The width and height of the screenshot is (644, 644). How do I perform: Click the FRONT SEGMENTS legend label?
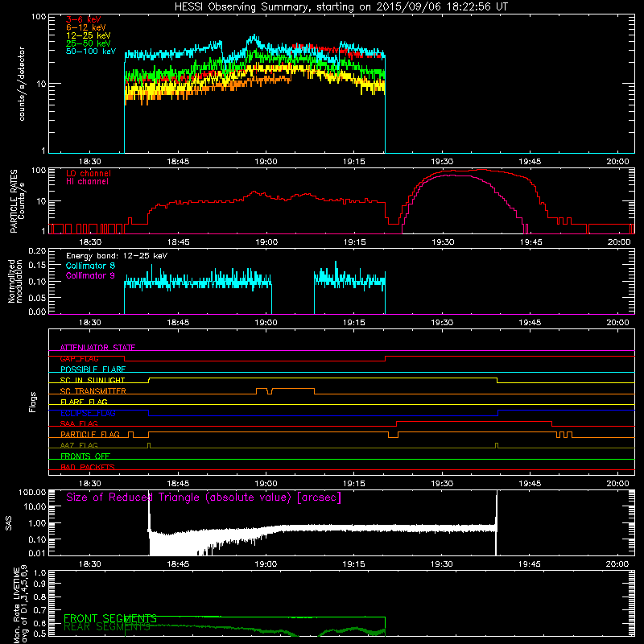pos(110,618)
